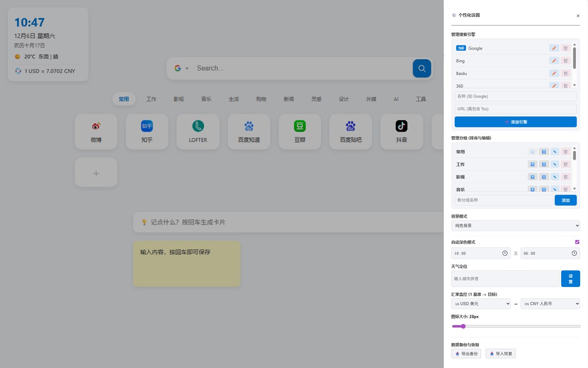Focus the engine URL input field
This screenshot has width=588, height=368.
click(x=515, y=109)
